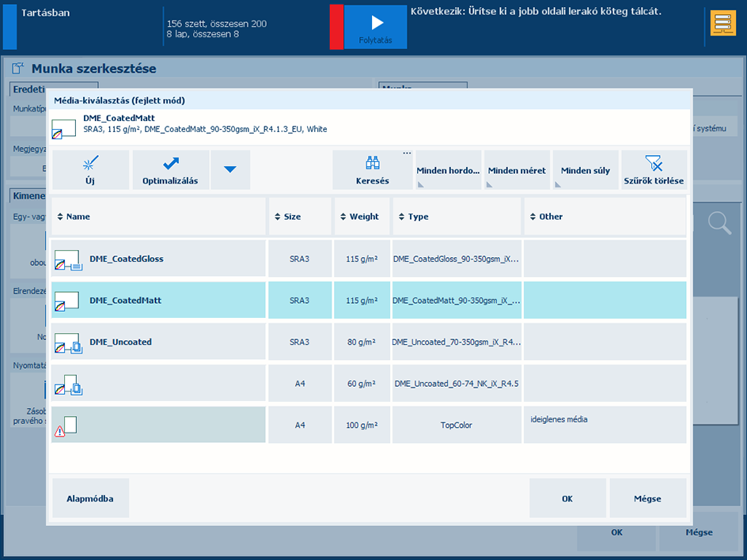Select the DME_Uncoated media row
Screen dimensions: 747x560
click(369, 342)
